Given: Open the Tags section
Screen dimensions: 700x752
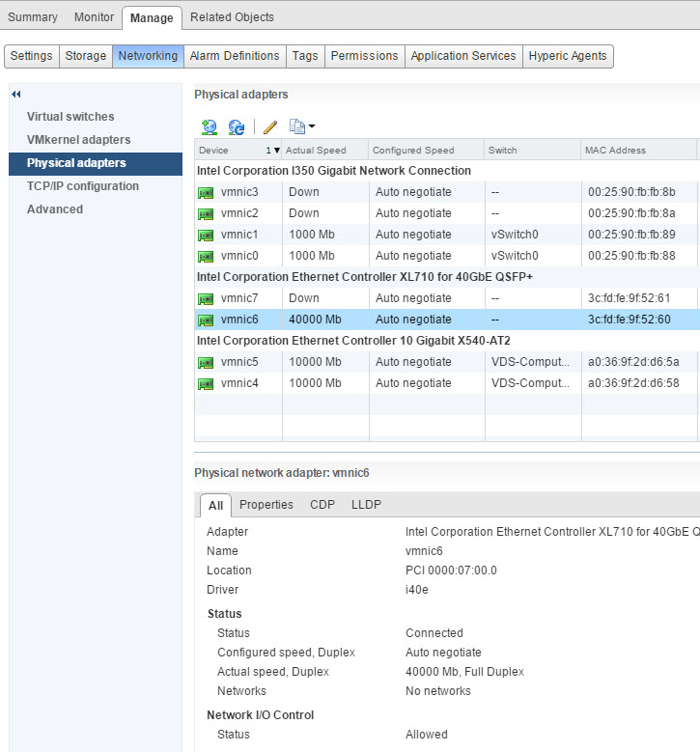Looking at the screenshot, I should click(x=305, y=56).
